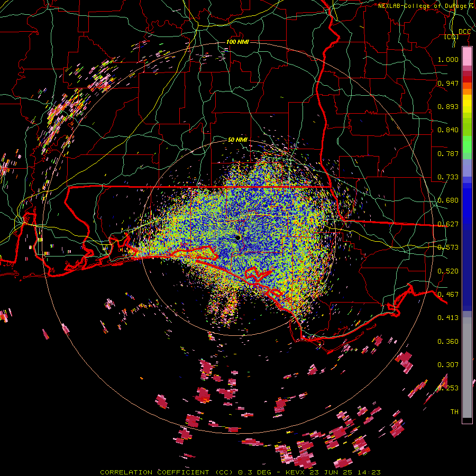Click the CORRELATION COEFFICIENT (CC) caption text
The image size is (476, 476).
(x=168, y=472)
